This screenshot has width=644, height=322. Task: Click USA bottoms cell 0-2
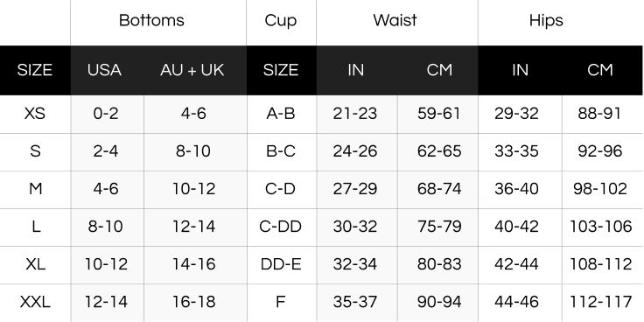[106, 114]
